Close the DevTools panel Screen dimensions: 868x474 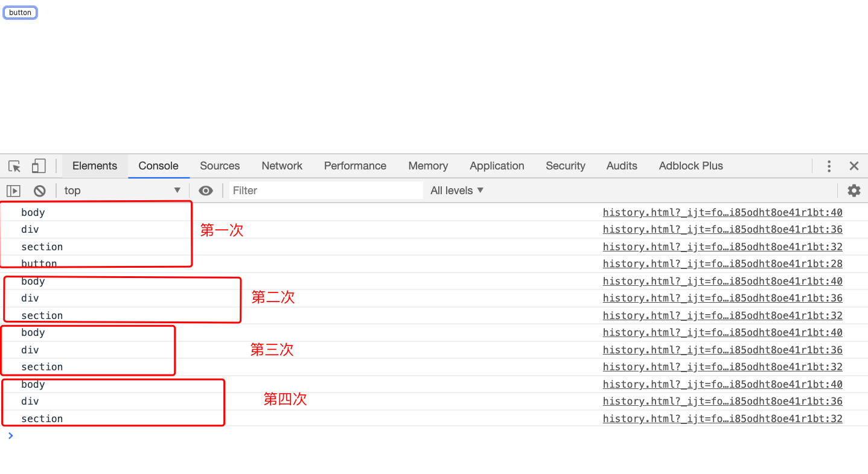(854, 166)
